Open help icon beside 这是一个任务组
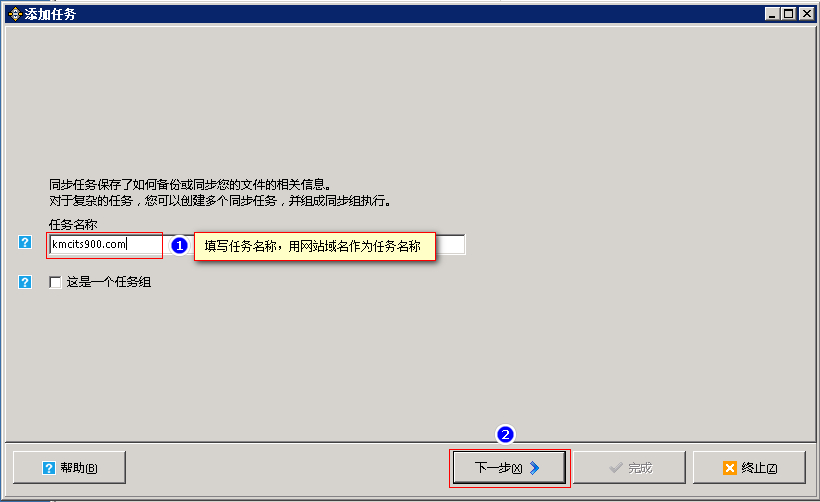 (x=25, y=282)
